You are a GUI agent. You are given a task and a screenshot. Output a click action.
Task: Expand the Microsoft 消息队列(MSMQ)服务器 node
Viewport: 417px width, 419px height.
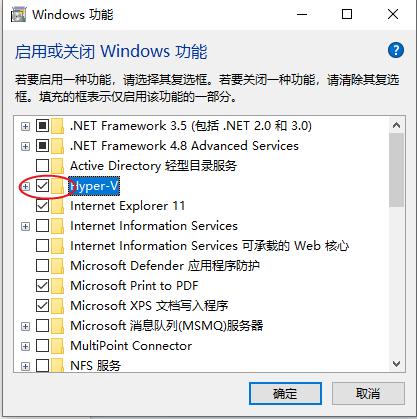click(25, 326)
